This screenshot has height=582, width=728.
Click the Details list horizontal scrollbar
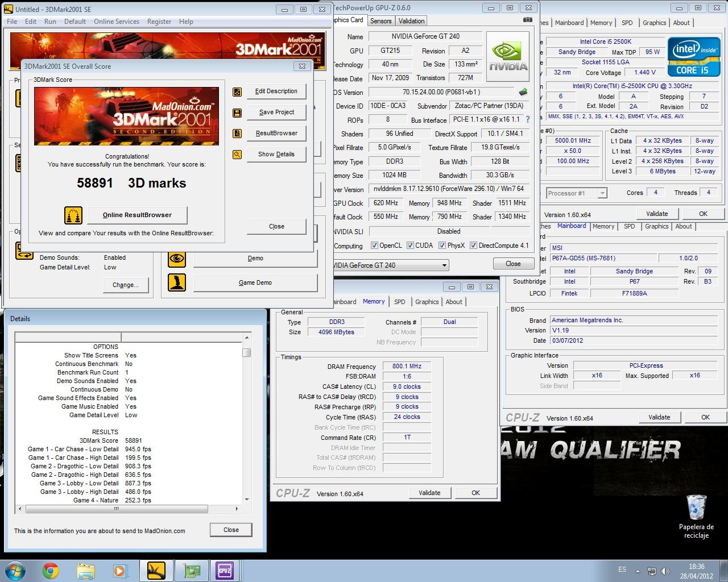click(129, 509)
